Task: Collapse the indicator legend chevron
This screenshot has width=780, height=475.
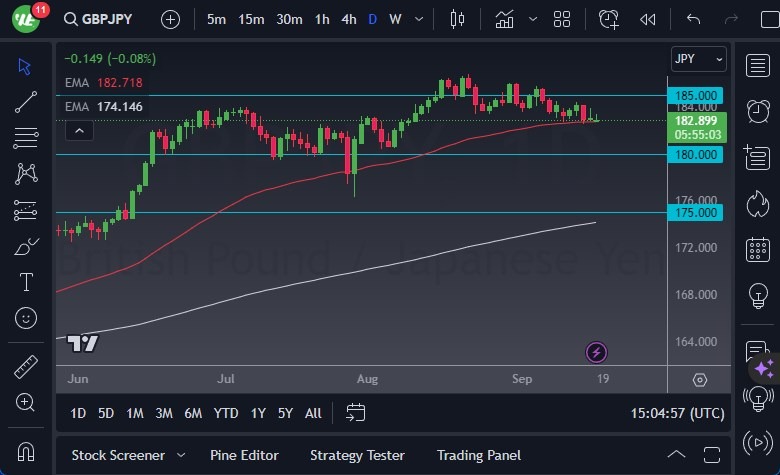Action: click(x=79, y=129)
